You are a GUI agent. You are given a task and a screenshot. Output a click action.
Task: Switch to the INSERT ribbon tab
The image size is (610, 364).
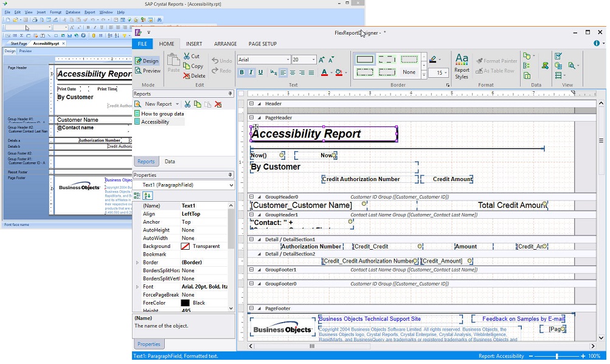click(194, 44)
